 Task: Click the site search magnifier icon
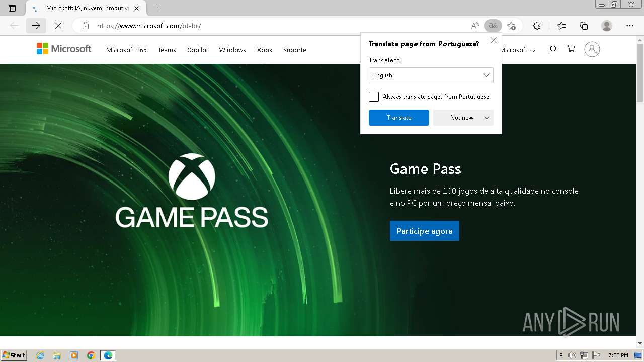click(552, 49)
